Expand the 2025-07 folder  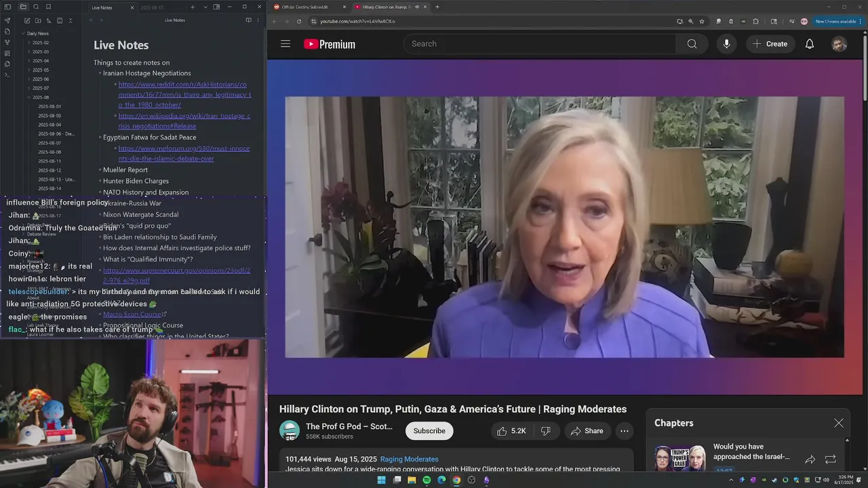(x=41, y=88)
